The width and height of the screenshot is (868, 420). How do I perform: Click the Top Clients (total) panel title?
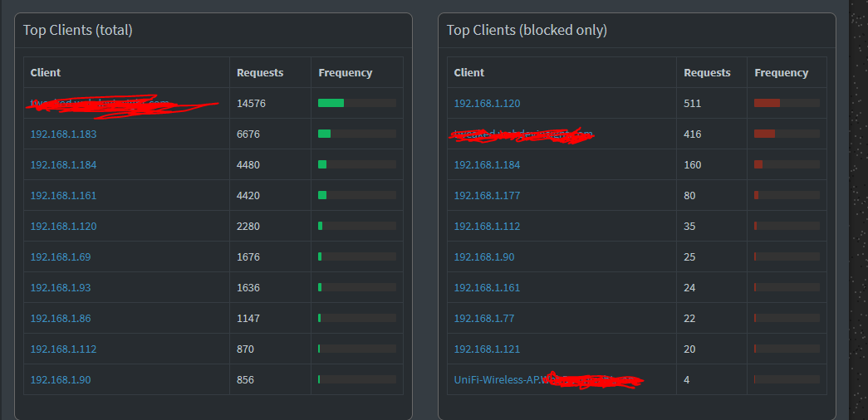(x=77, y=30)
